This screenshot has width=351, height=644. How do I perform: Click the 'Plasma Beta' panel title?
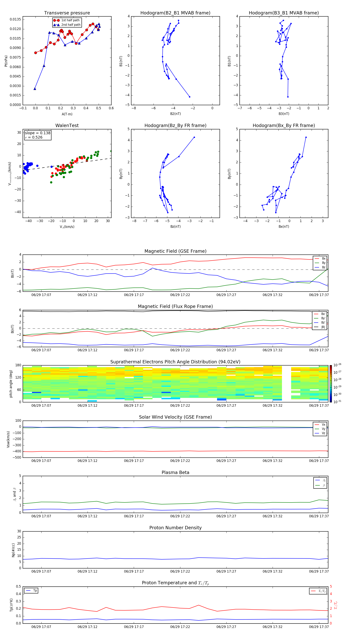click(175, 472)
